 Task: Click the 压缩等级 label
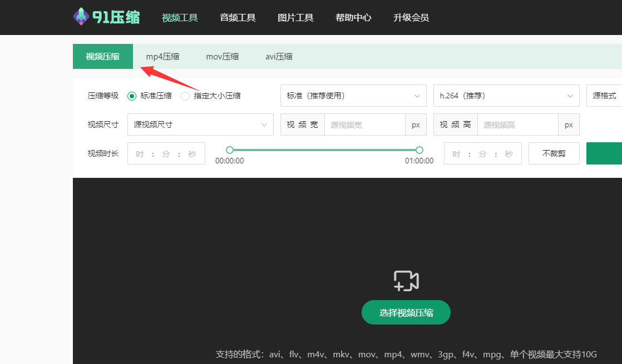[x=103, y=96]
